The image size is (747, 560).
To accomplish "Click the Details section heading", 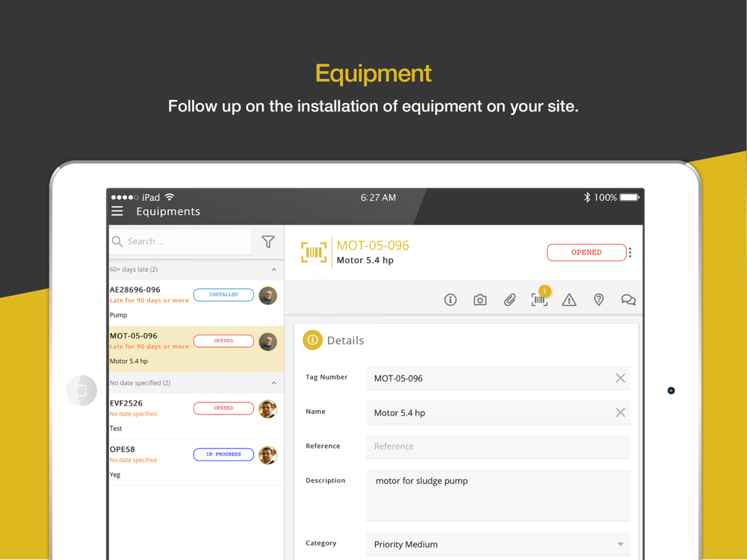I will (345, 340).
